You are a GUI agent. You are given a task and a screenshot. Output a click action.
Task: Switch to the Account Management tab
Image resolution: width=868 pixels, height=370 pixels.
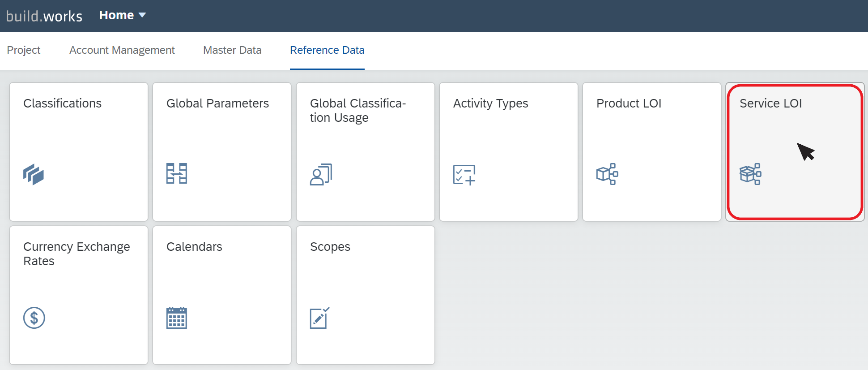(122, 50)
